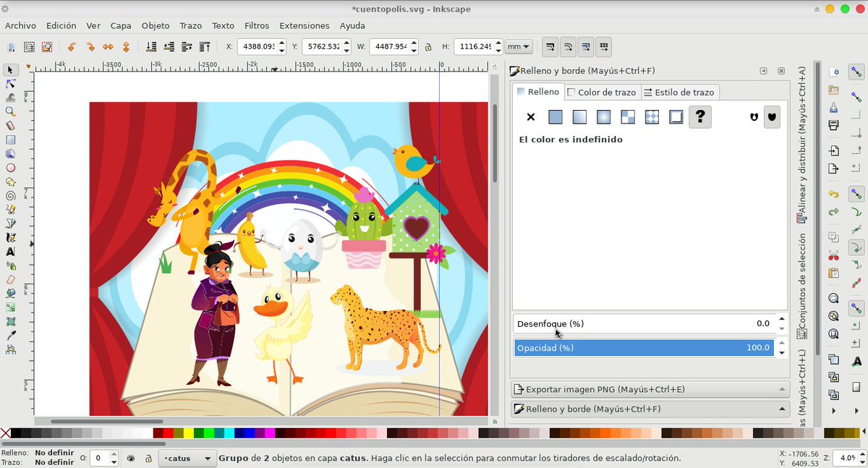Rotate selection 90° clockwise
The height and width of the screenshot is (468, 868).
click(90, 46)
